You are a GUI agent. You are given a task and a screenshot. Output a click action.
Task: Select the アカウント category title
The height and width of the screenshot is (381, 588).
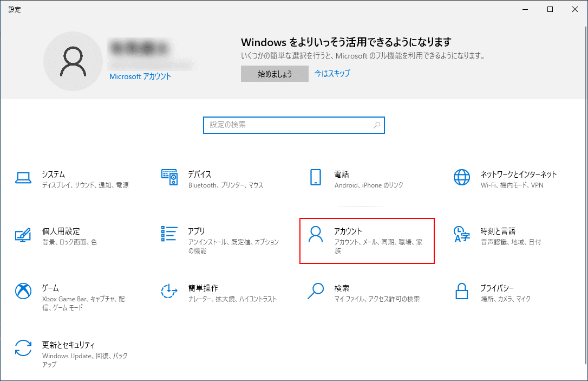(x=348, y=231)
